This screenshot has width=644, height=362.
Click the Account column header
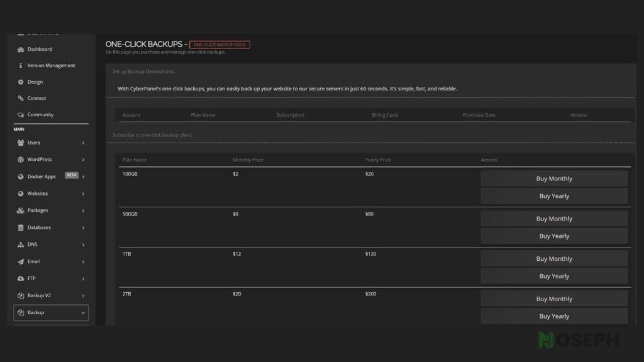[x=131, y=115]
